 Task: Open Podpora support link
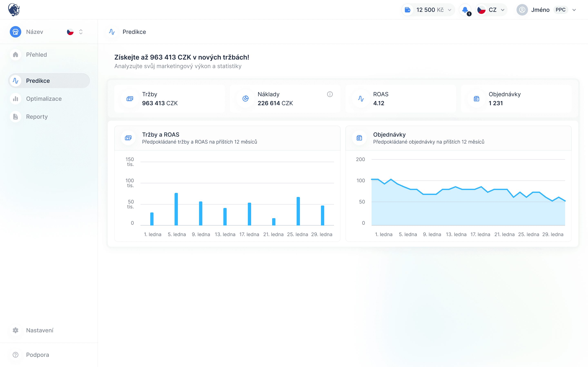pyautogui.click(x=37, y=355)
